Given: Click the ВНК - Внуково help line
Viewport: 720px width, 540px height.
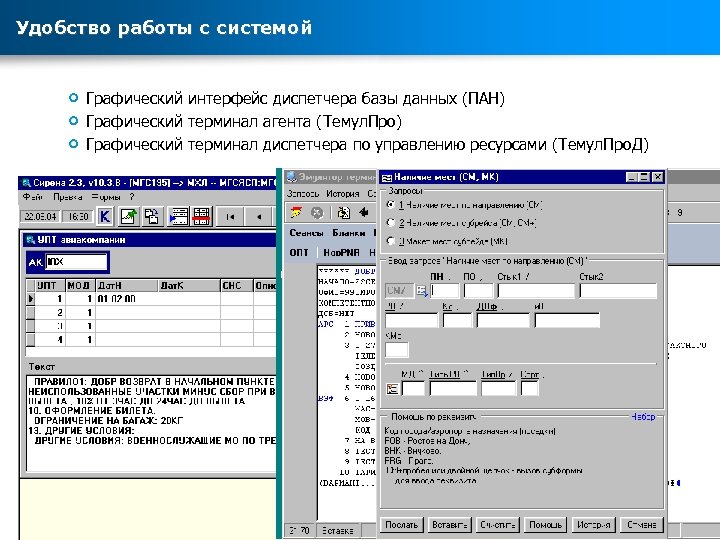Looking at the screenshot, I should (413, 450).
